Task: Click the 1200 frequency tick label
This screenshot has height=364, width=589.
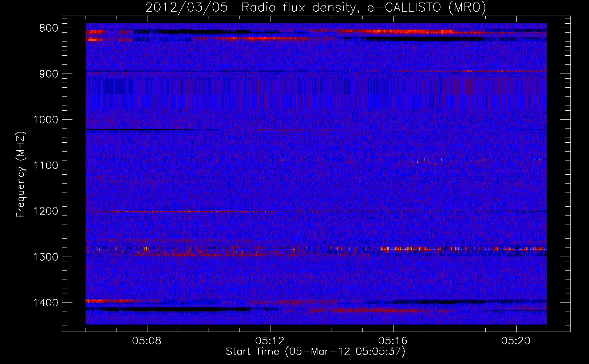Action: coord(46,211)
